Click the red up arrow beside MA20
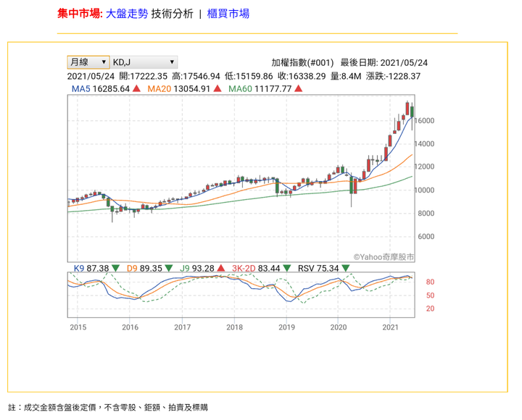522x420 pixels. 217,89
